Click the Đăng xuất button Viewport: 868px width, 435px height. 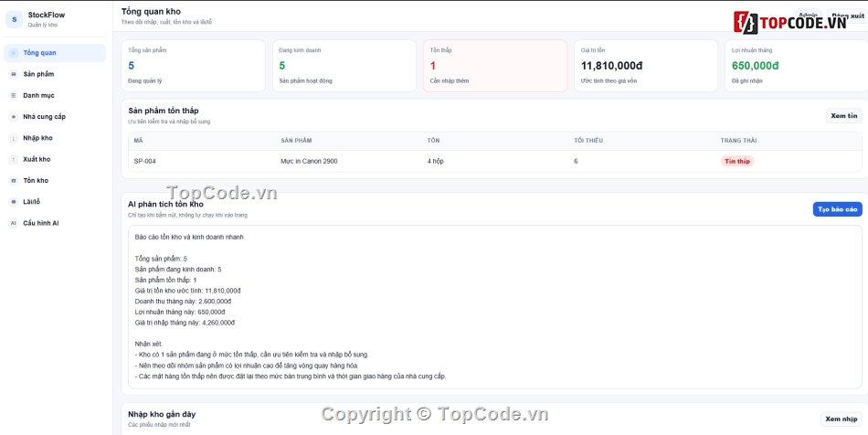pos(848,16)
